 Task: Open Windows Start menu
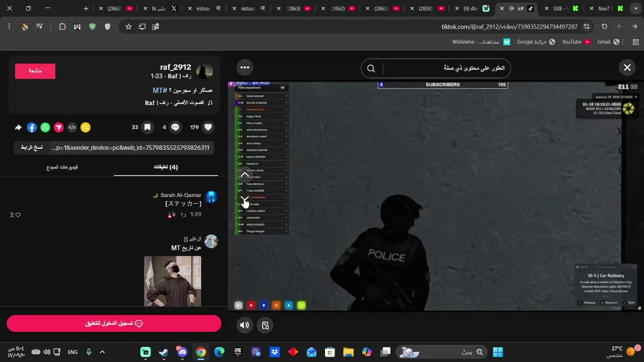tap(498, 352)
